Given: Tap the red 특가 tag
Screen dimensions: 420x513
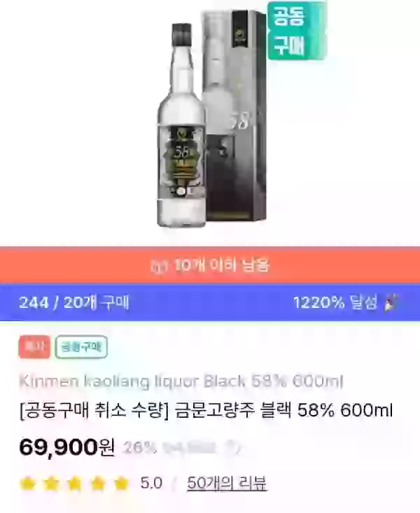Looking at the screenshot, I should tap(34, 346).
